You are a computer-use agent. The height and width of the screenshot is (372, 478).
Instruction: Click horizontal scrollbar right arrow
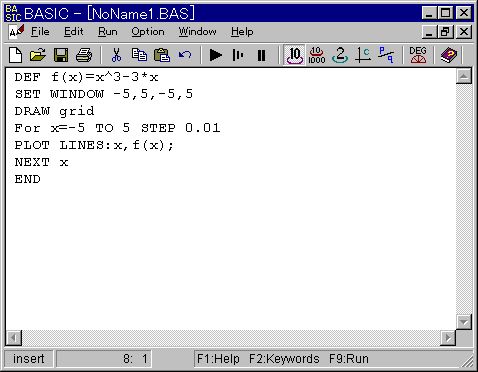(448, 338)
